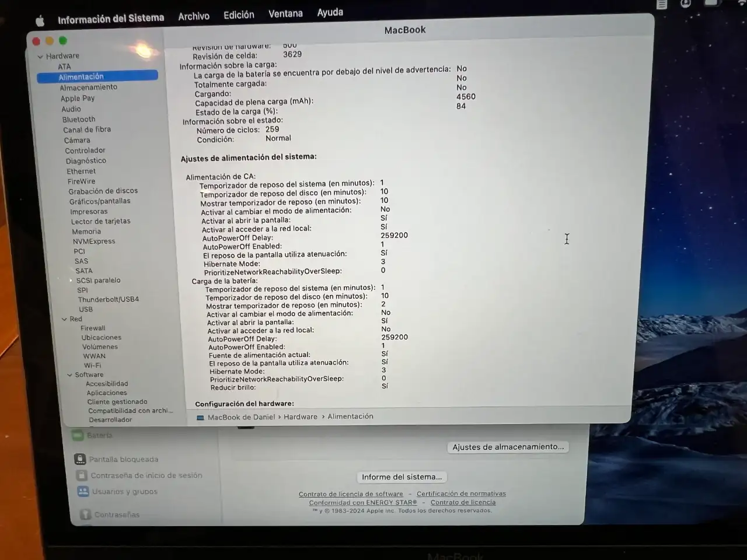Screen dimensions: 747x560
Task: Open the Apple menu
Action: (x=40, y=22)
